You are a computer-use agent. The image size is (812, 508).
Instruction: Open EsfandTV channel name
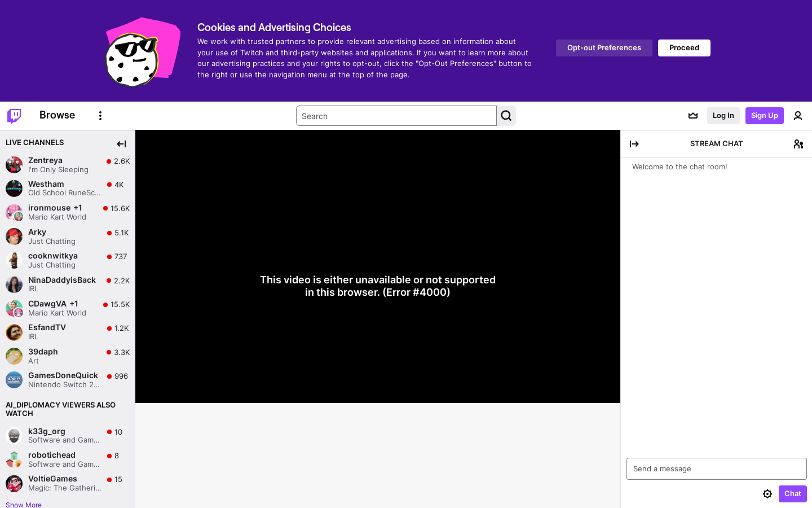coord(47,327)
